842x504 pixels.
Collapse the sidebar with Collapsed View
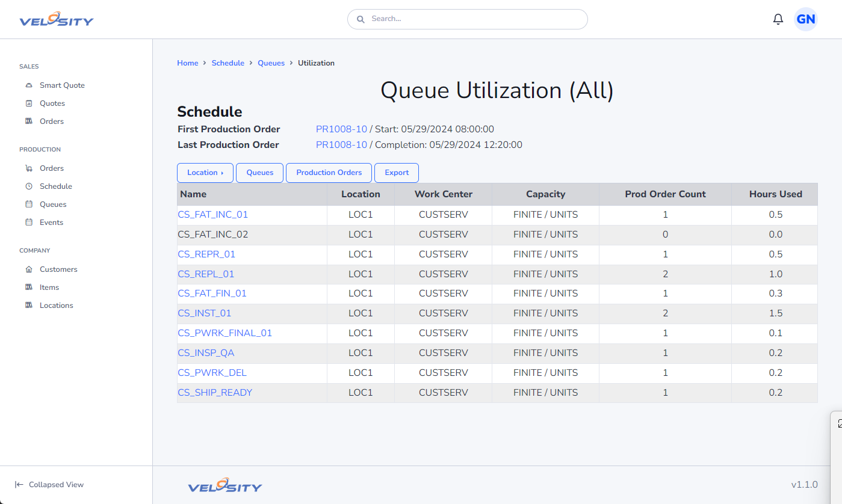click(49, 485)
